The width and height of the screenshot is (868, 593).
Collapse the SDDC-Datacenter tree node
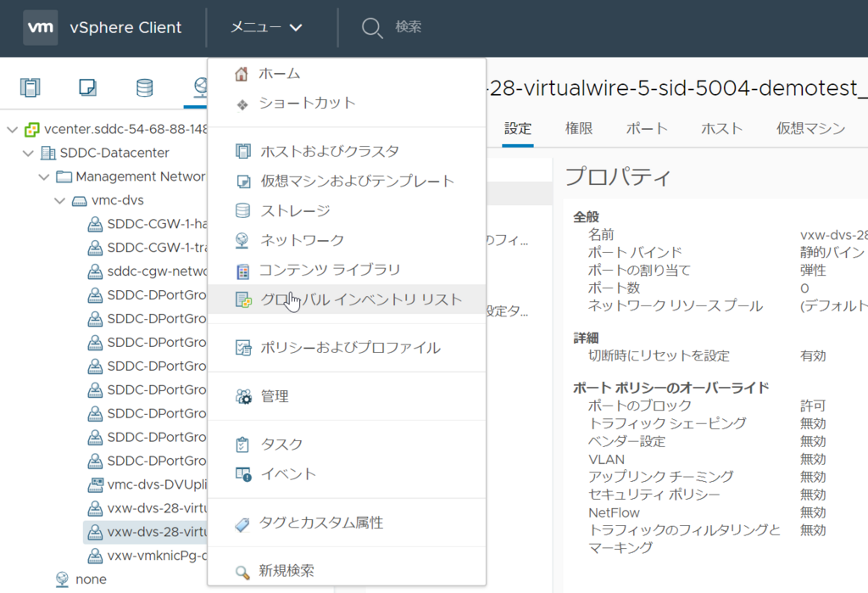click(27, 154)
